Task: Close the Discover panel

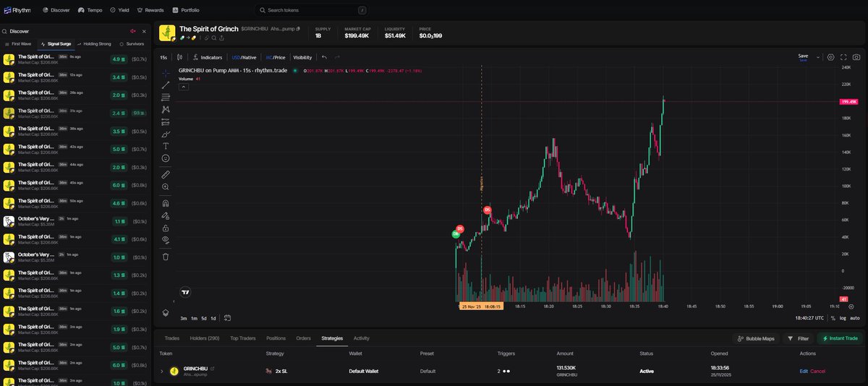Action: point(143,31)
